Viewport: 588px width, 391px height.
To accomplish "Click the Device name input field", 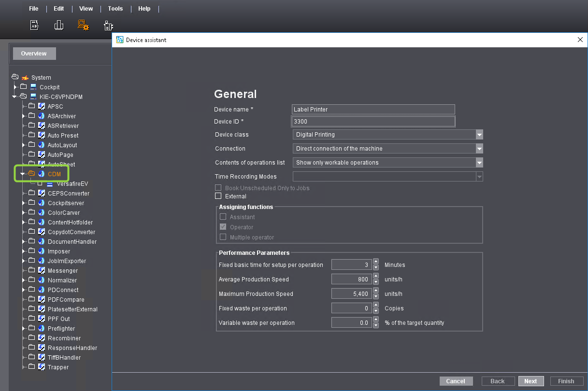I will point(373,109).
